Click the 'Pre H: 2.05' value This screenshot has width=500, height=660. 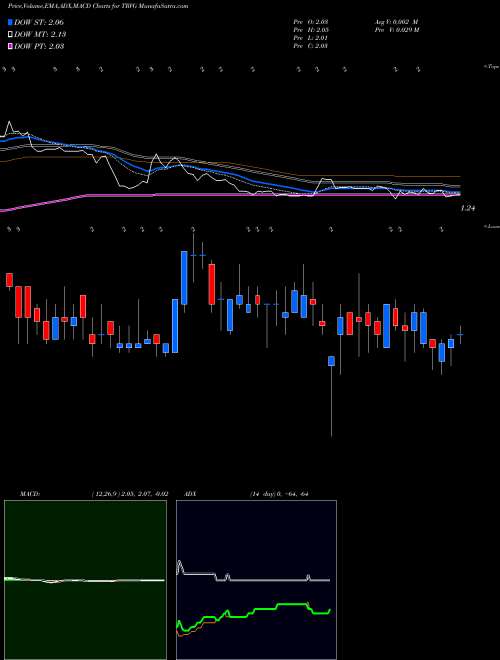[311, 30]
